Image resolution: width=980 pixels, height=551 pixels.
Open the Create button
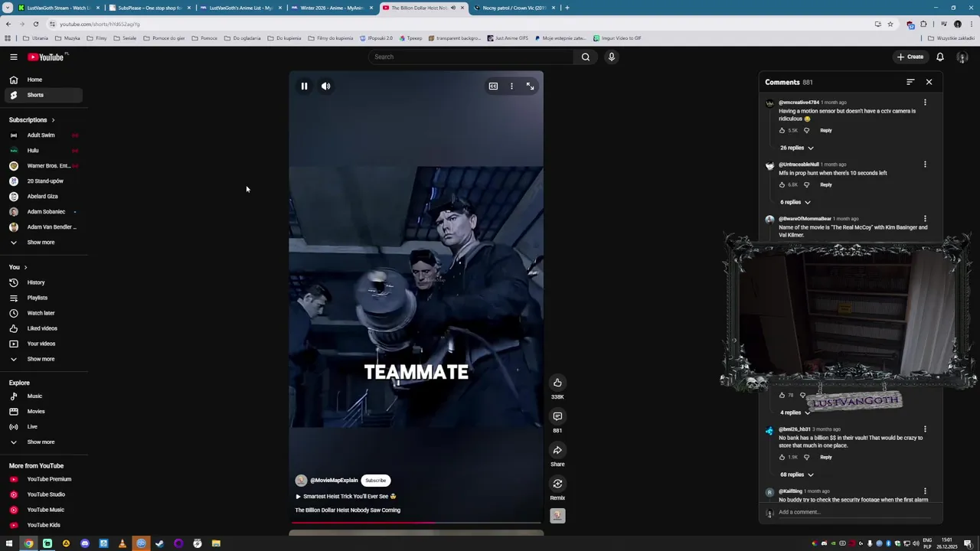tap(910, 57)
